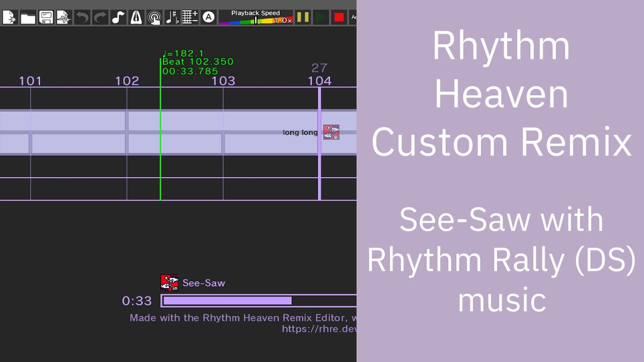
Task: Open the sharp/flat pitch tool
Action: click(x=172, y=18)
